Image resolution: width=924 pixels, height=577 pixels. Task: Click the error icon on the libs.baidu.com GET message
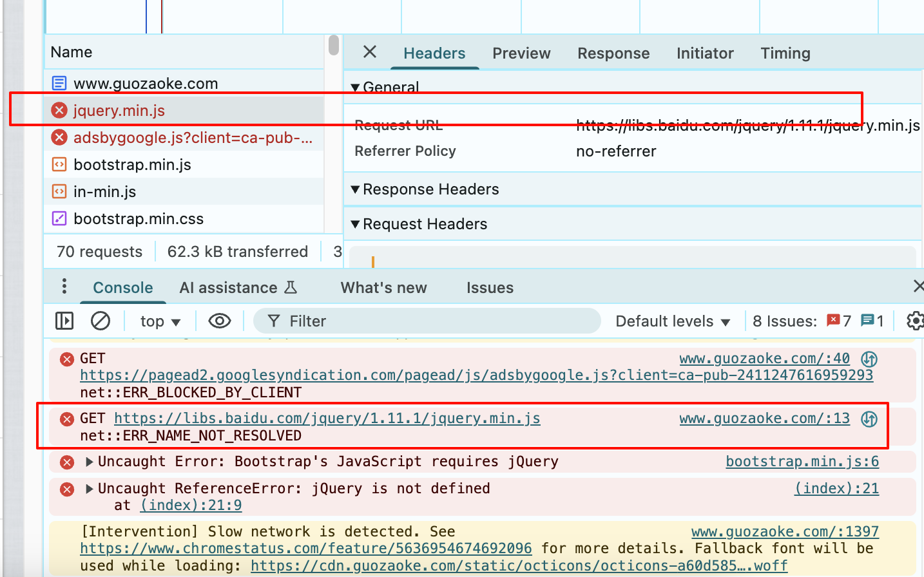(67, 419)
